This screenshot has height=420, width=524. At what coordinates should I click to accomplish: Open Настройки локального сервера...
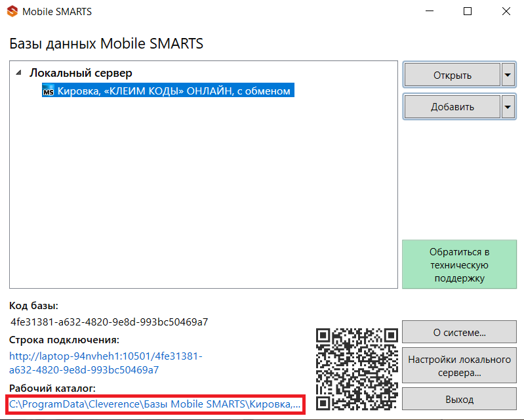point(459,366)
